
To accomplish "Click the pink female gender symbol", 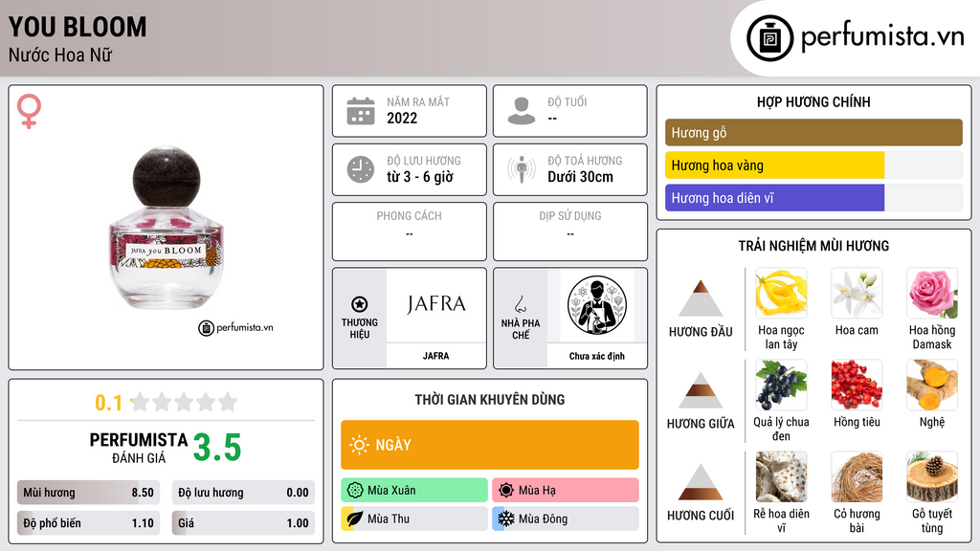I will click(29, 111).
